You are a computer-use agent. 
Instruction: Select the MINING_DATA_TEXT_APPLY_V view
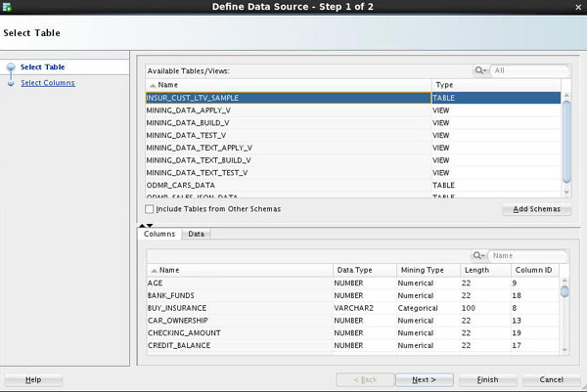(x=353, y=148)
